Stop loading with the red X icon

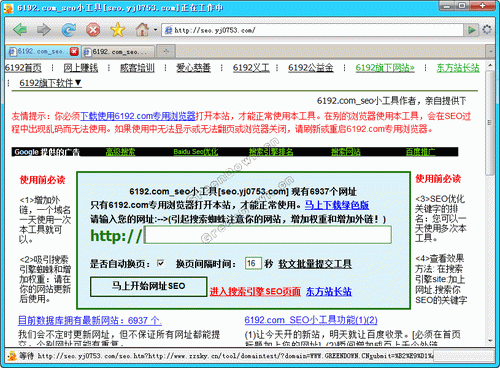tap(93, 30)
